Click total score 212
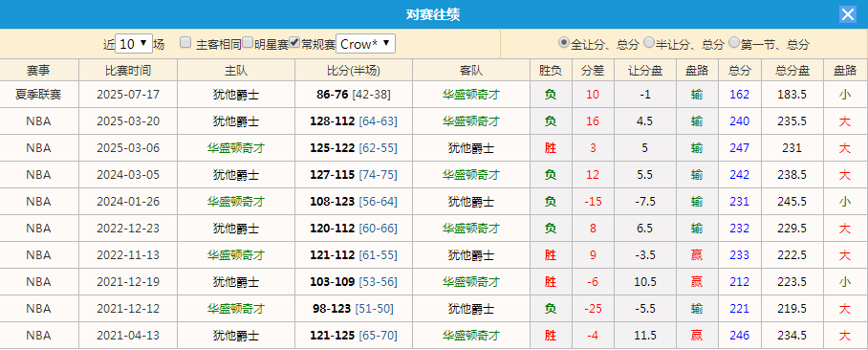Screen dimensions: 868x350 [740, 282]
